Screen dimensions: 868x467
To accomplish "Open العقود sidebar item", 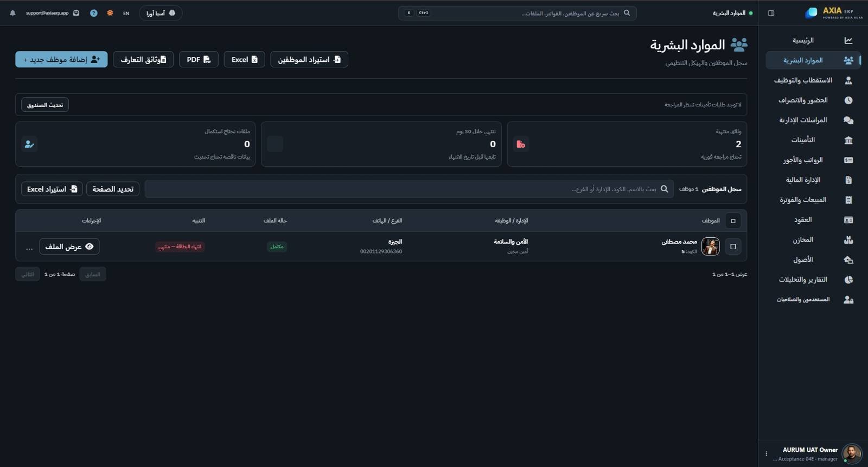I will [x=812, y=220].
